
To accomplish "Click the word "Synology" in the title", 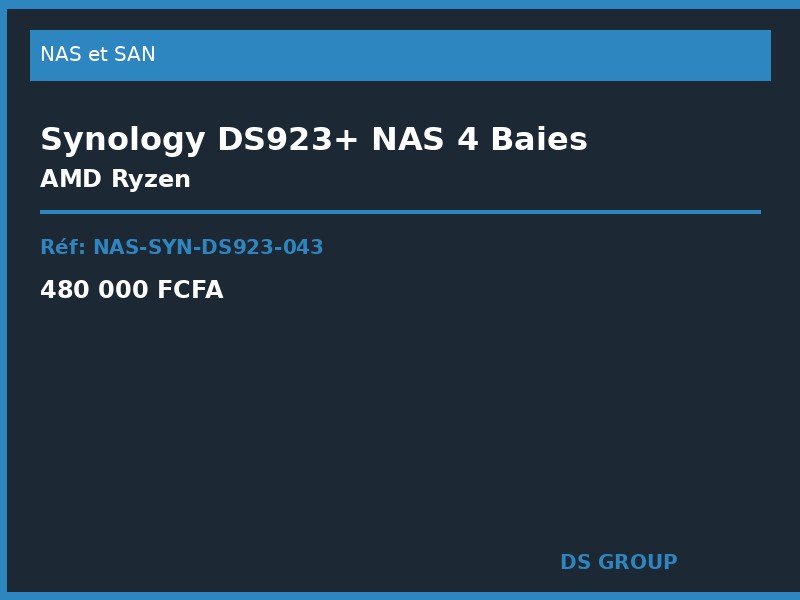I will (x=122, y=140).
